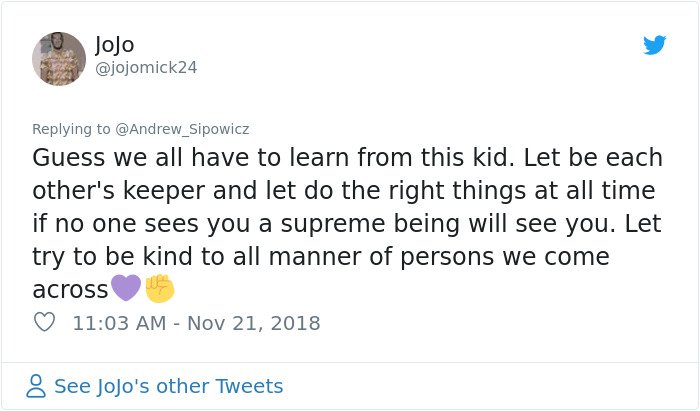The width and height of the screenshot is (700, 411).
Task: Click the Twitter bird logo
Action: click(654, 45)
